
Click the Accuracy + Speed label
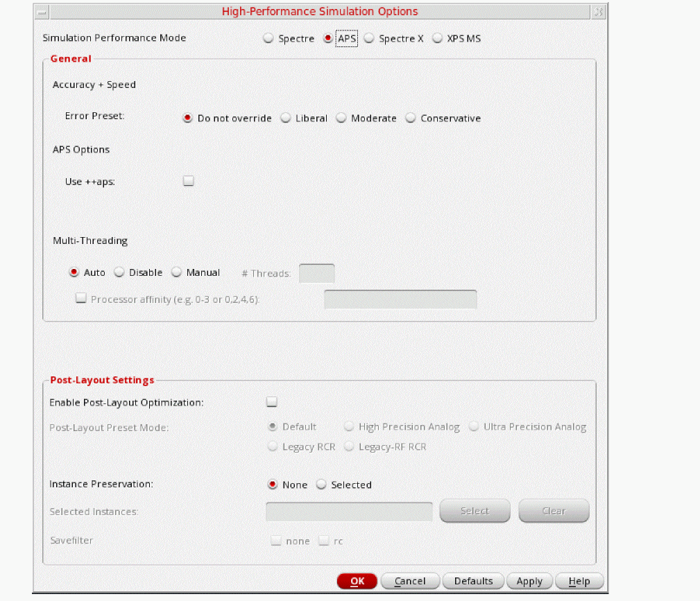[94, 85]
